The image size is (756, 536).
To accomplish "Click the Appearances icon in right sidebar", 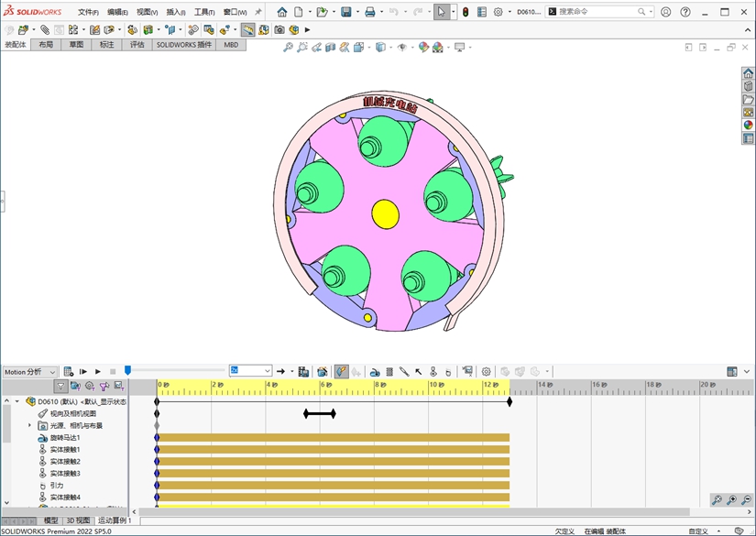I will [x=748, y=126].
